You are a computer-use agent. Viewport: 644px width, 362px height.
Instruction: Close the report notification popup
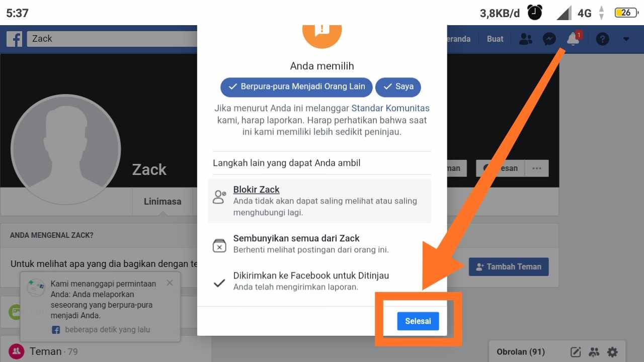point(170,283)
